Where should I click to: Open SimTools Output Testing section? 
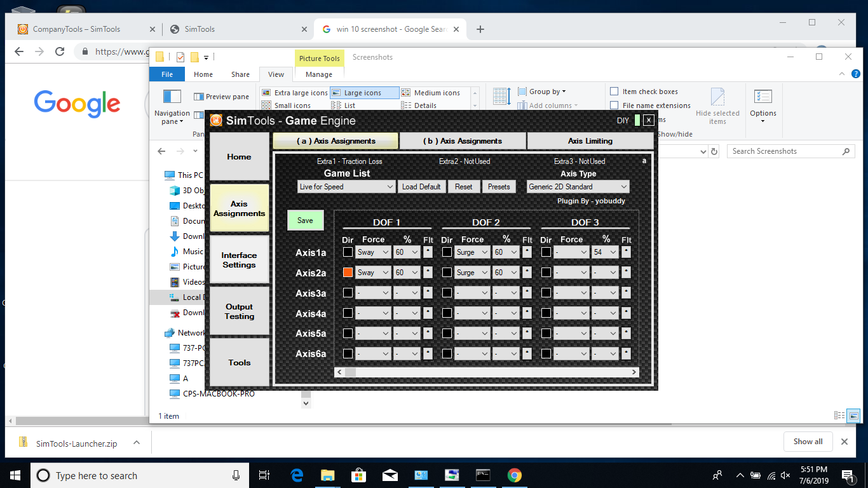point(239,311)
